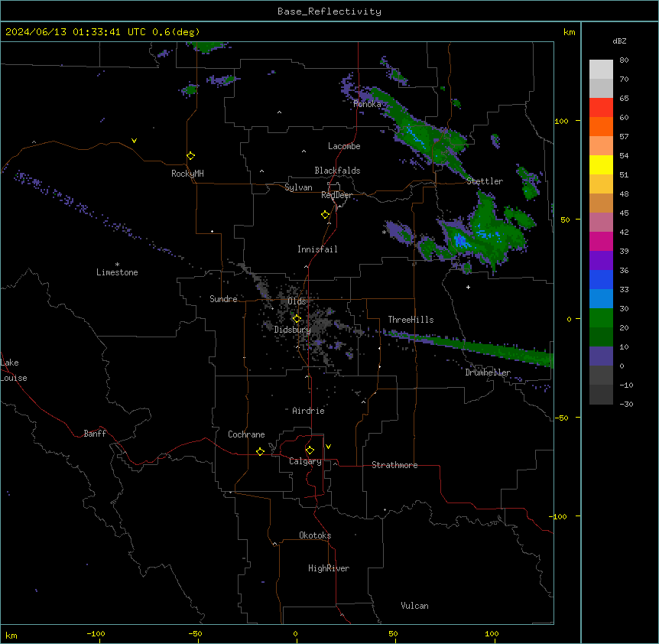Click the dBZ legend heading
This screenshot has width=659, height=644.
point(619,41)
